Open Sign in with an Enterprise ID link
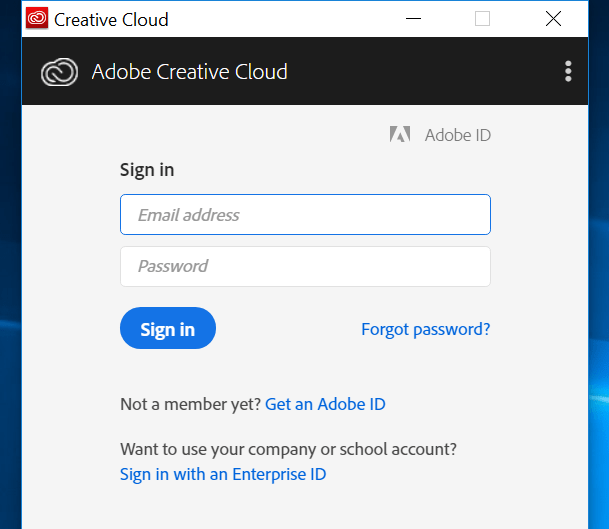Screen dimensions: 609x529 [223, 474]
